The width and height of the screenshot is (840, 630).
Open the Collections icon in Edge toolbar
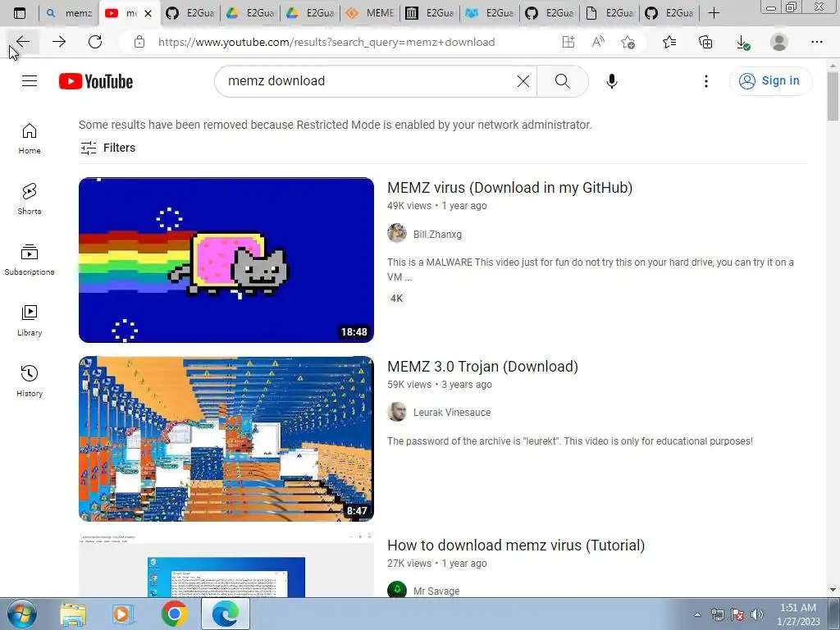coord(705,42)
